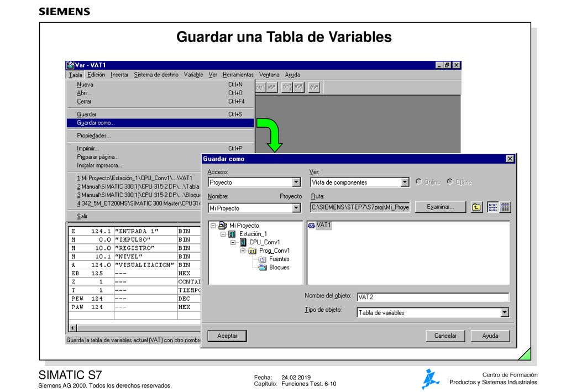Open the Ver dropdown showing Vista de componentes
This screenshot has height=392, width=566.
click(x=405, y=182)
